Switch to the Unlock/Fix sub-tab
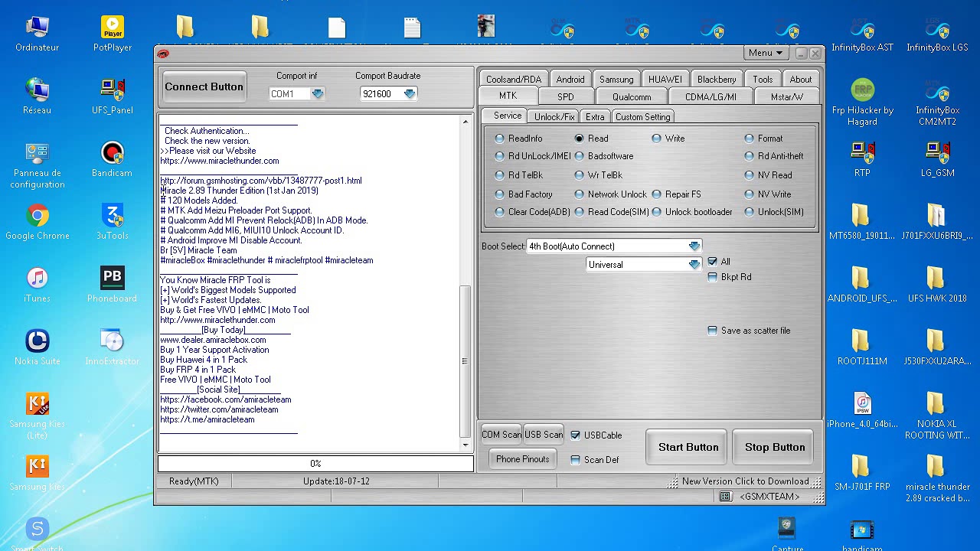This screenshot has width=980, height=551. click(x=554, y=117)
